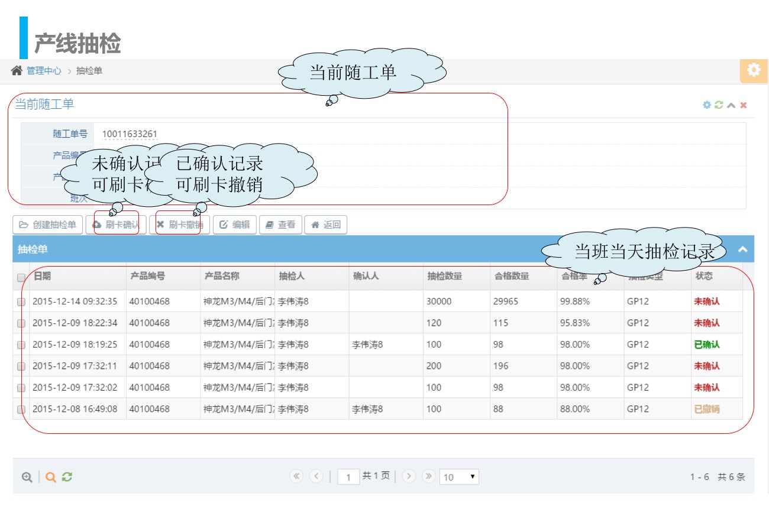Sort table by 日期 column header
Viewport: 769px width, 532px height.
pos(43,276)
